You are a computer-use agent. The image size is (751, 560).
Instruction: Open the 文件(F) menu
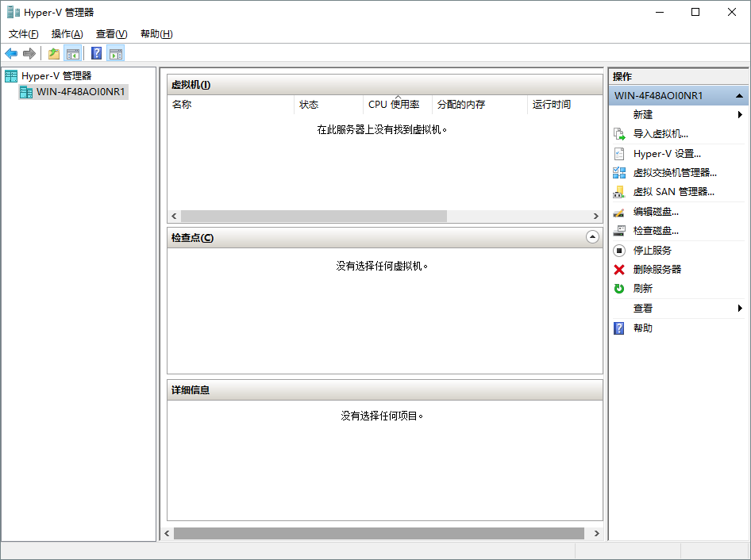click(x=24, y=34)
